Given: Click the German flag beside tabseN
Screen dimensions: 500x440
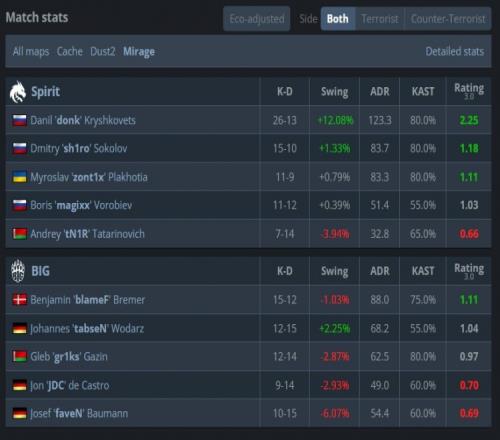Looking at the screenshot, I should [20, 328].
